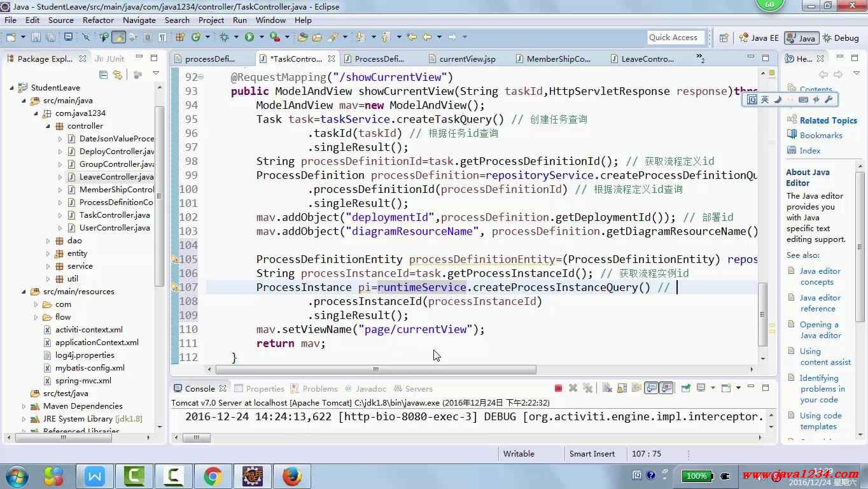
Task: Select spring-mvc.xml in the tree
Action: click(x=83, y=381)
